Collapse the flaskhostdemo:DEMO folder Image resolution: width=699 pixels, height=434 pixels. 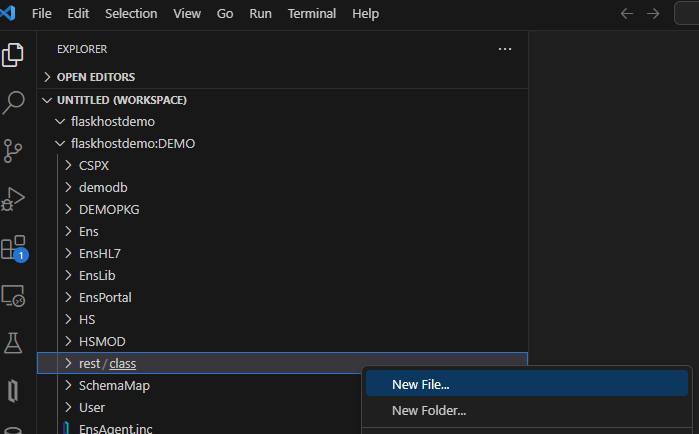pyautogui.click(x=132, y=143)
